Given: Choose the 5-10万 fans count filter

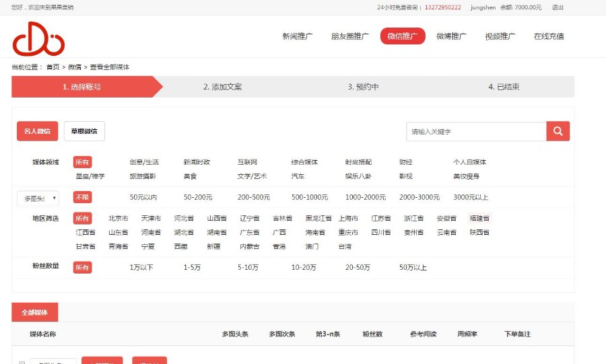Looking at the screenshot, I should coord(248,267).
